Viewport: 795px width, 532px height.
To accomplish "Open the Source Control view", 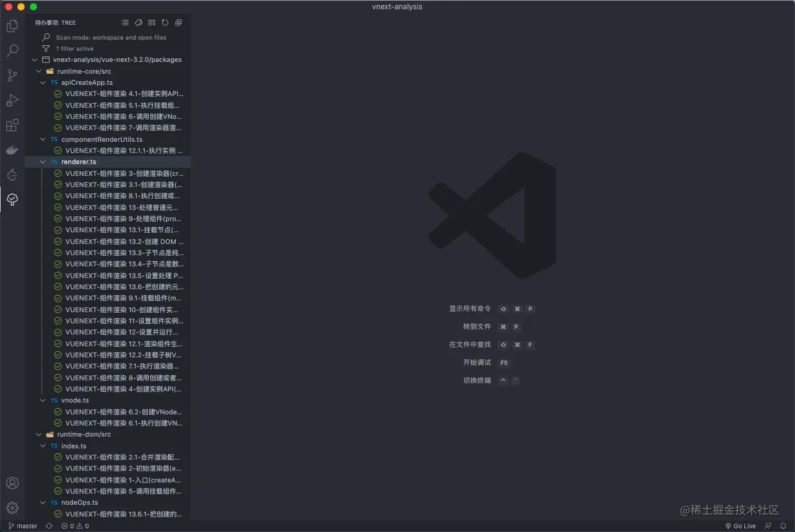I will pos(12,76).
